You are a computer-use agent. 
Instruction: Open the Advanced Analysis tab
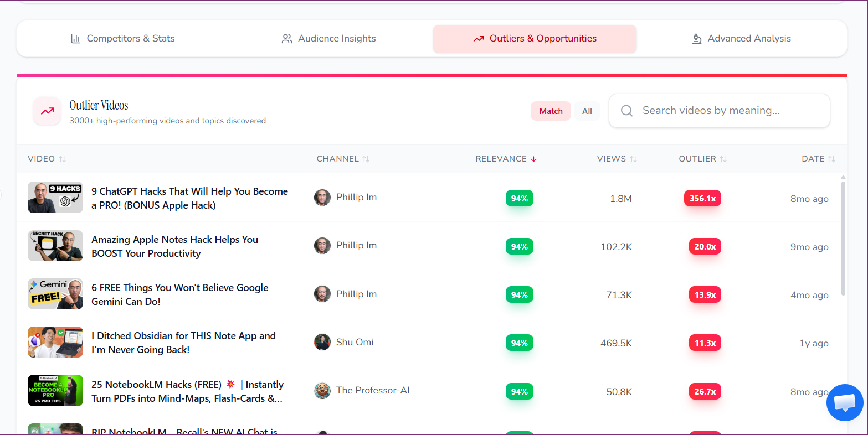pos(741,39)
